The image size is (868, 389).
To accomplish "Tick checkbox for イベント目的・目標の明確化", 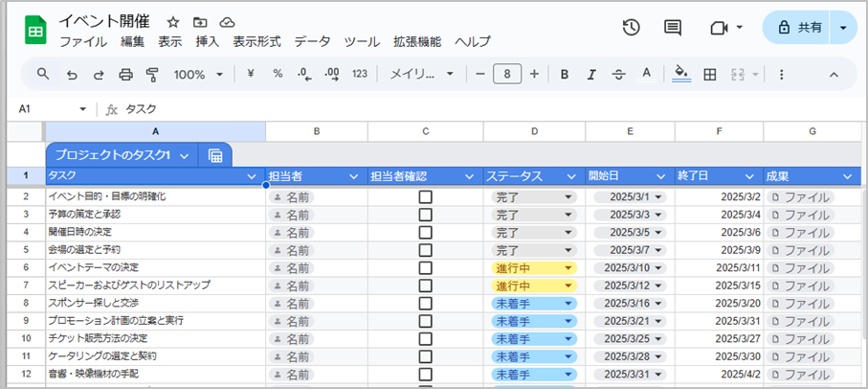I will (x=425, y=197).
